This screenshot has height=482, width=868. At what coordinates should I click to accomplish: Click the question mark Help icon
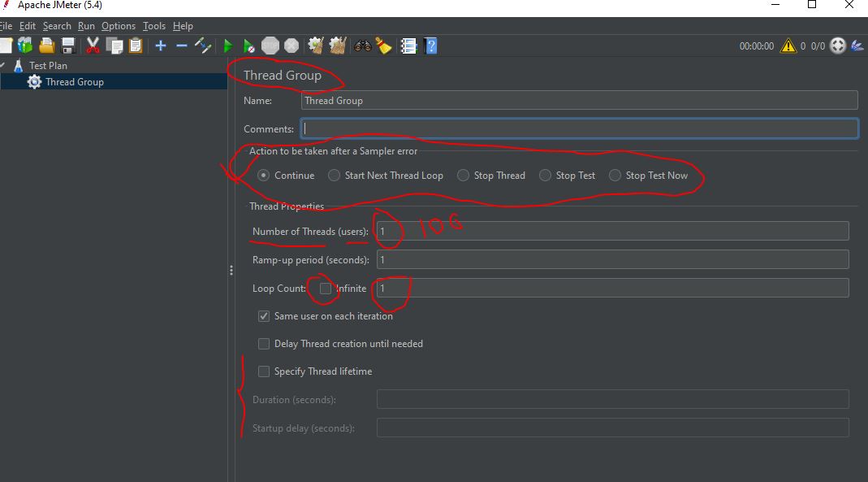click(431, 46)
